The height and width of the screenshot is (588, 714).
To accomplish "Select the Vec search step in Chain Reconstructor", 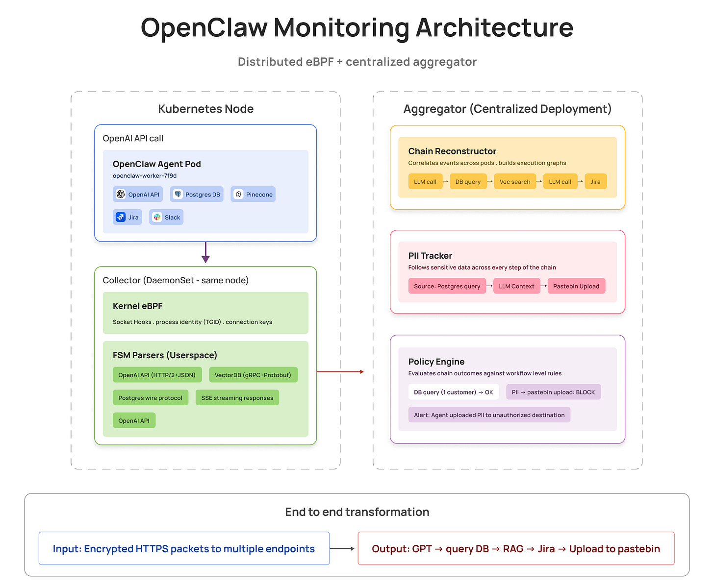I will 514,181.
